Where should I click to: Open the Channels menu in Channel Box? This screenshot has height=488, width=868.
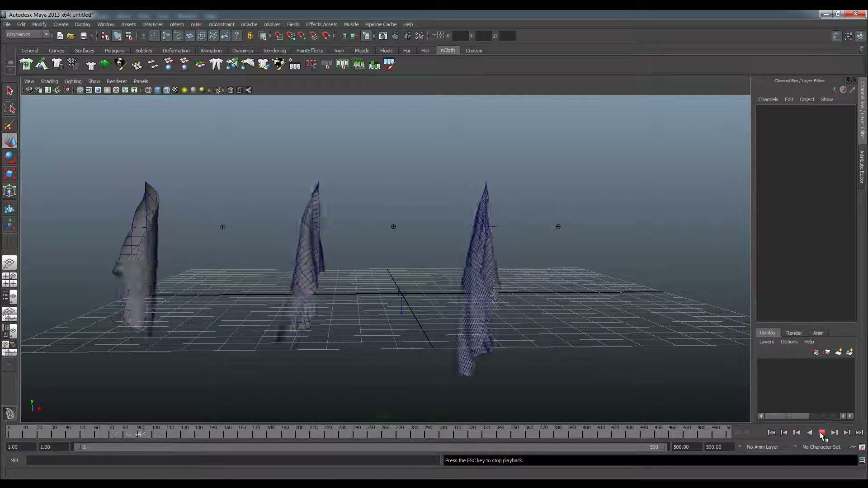click(768, 99)
